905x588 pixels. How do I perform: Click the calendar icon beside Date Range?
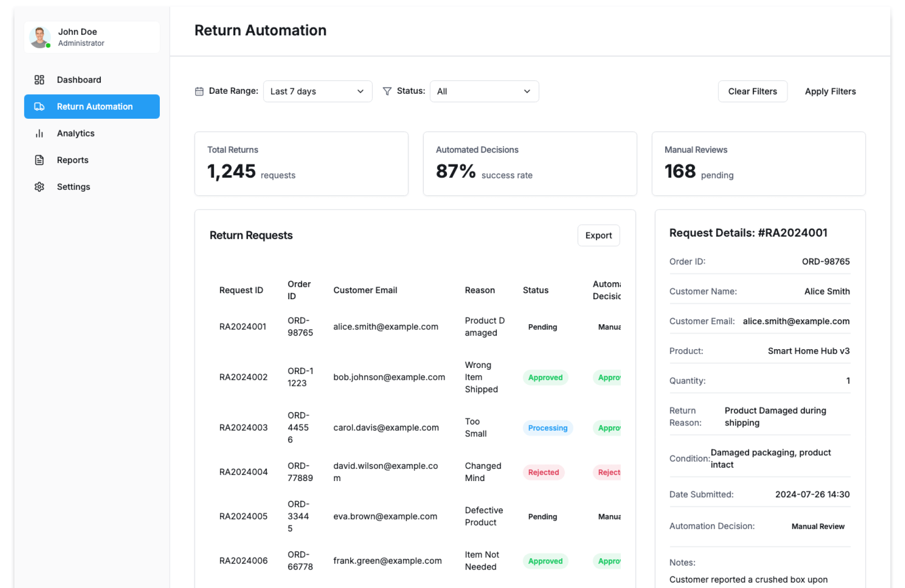click(x=199, y=91)
